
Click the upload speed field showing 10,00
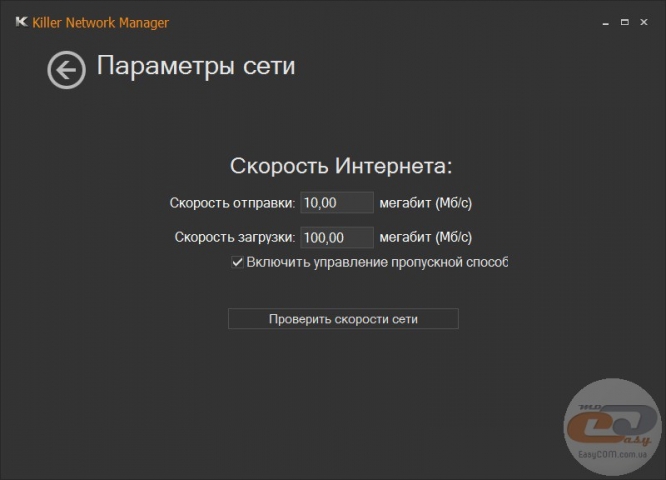coord(337,203)
